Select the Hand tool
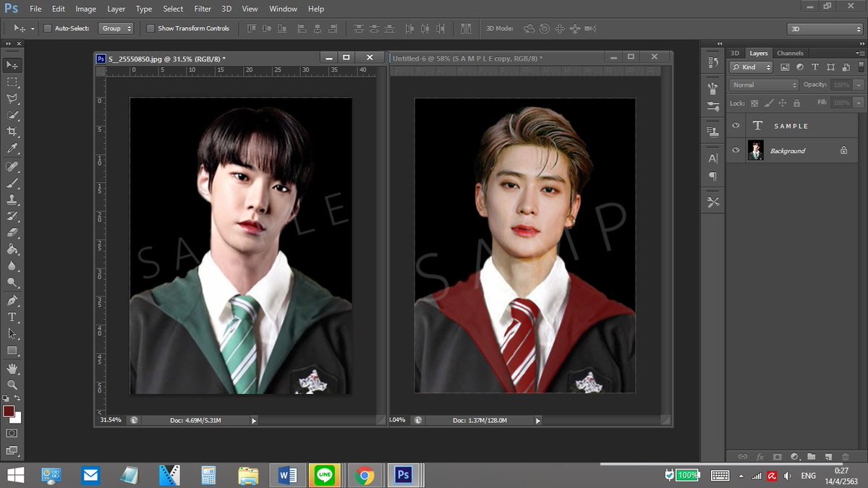868x488 pixels. click(x=12, y=369)
